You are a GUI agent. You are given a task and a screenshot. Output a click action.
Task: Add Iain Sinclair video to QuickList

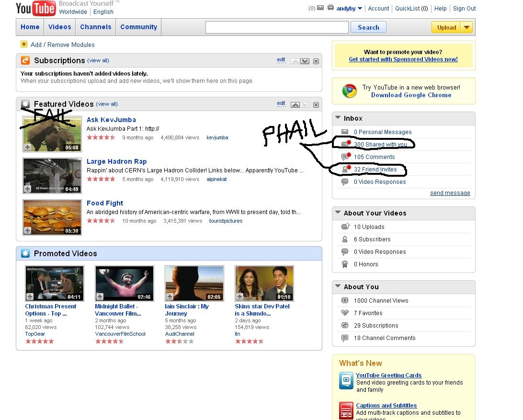click(x=170, y=296)
